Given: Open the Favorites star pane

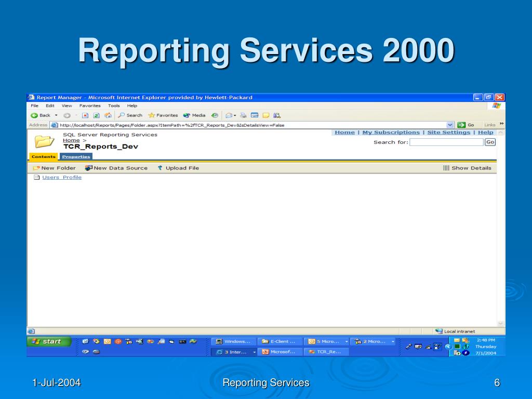Looking at the screenshot, I should [163, 115].
